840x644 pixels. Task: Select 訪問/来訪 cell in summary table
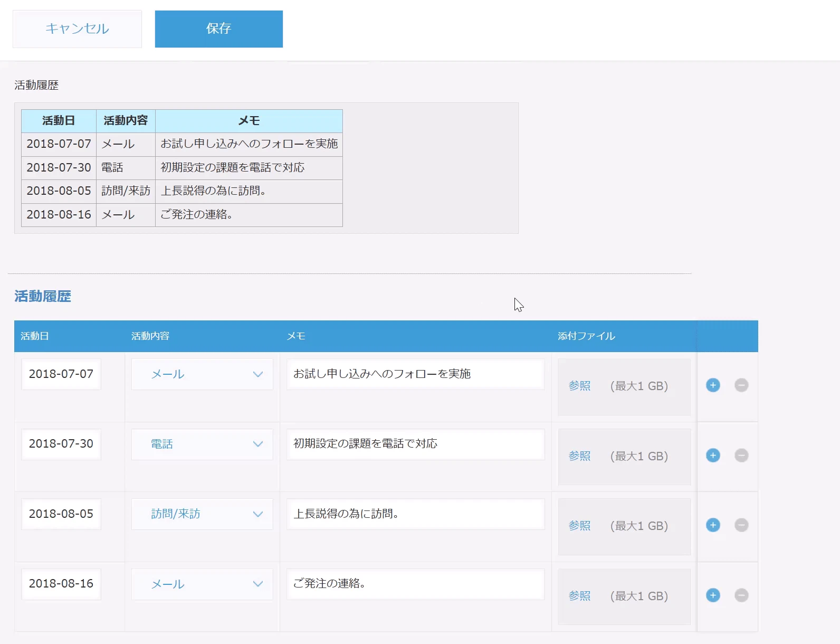126,191
